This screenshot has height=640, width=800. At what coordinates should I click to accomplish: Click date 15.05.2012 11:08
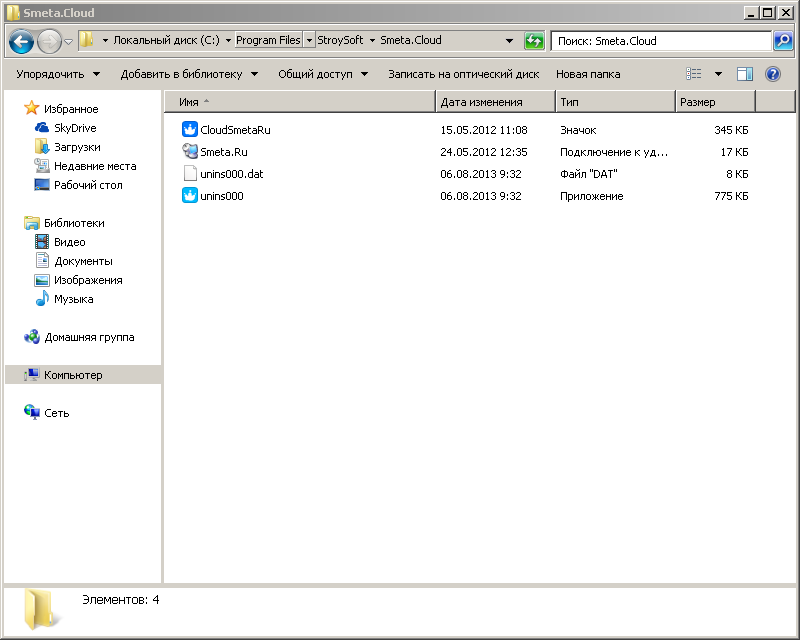484,130
